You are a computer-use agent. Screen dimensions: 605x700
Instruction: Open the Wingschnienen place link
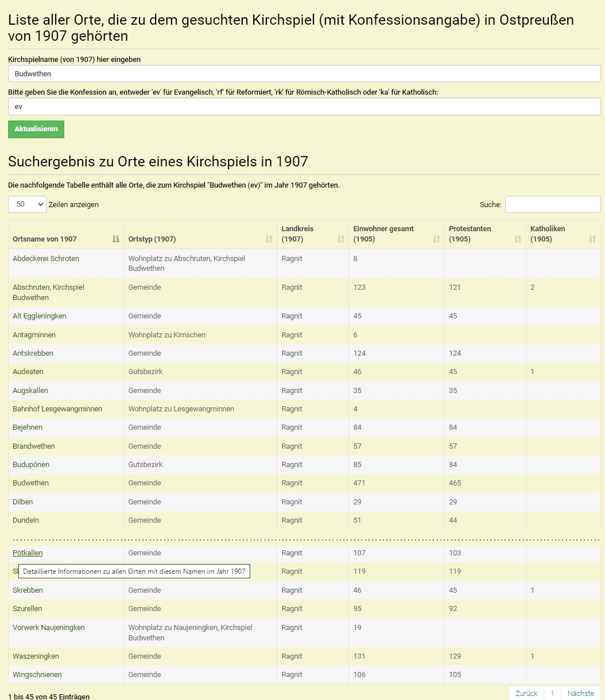[37, 675]
